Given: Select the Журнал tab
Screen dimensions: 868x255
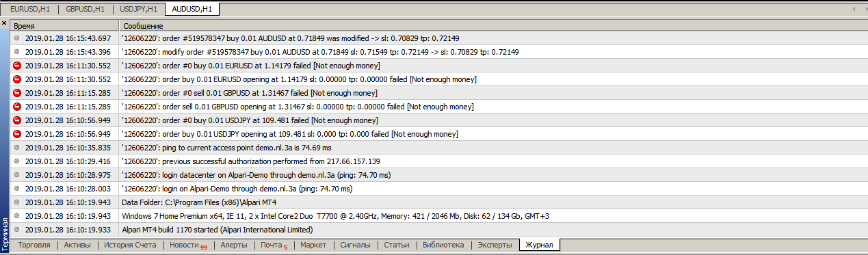Looking at the screenshot, I should (x=540, y=245).
